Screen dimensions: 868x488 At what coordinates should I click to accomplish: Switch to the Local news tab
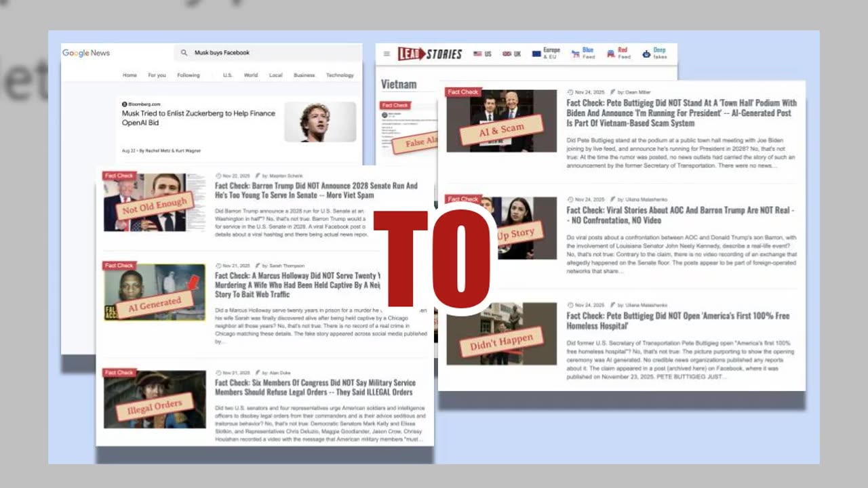click(x=275, y=75)
